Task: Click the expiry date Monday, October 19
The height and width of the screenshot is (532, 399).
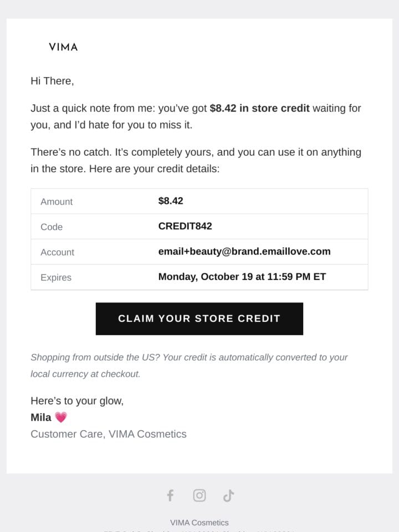Action: click(x=205, y=277)
